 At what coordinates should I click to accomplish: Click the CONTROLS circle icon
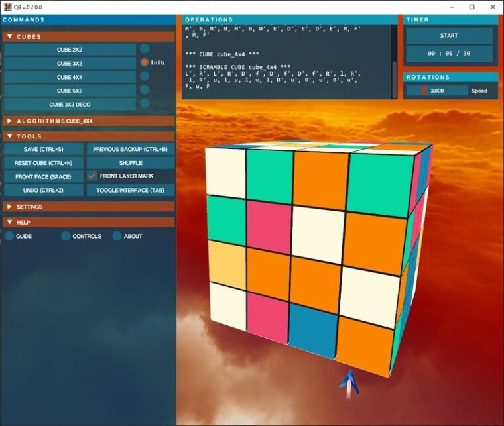tap(66, 236)
